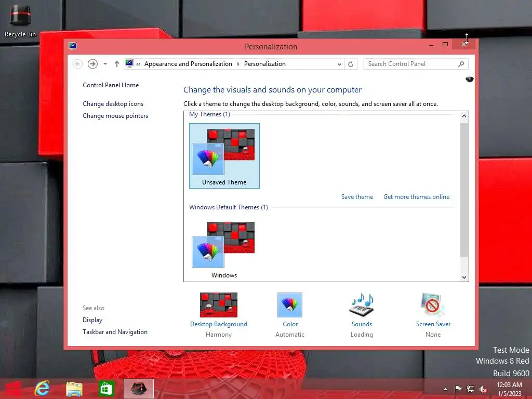Click the Personalization taskbar button

138,389
